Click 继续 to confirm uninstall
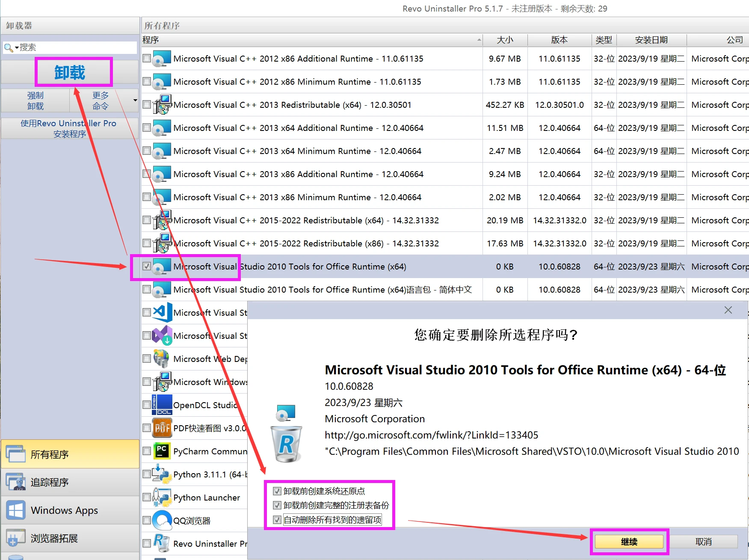749x560 pixels. 629,542
